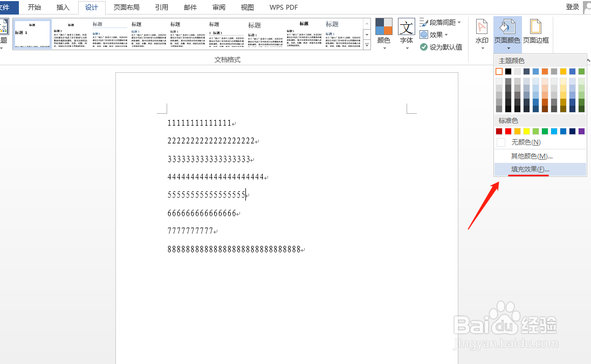The width and height of the screenshot is (591, 364).
Task: Pick orange theme color swatch in top row
Action: point(545,71)
